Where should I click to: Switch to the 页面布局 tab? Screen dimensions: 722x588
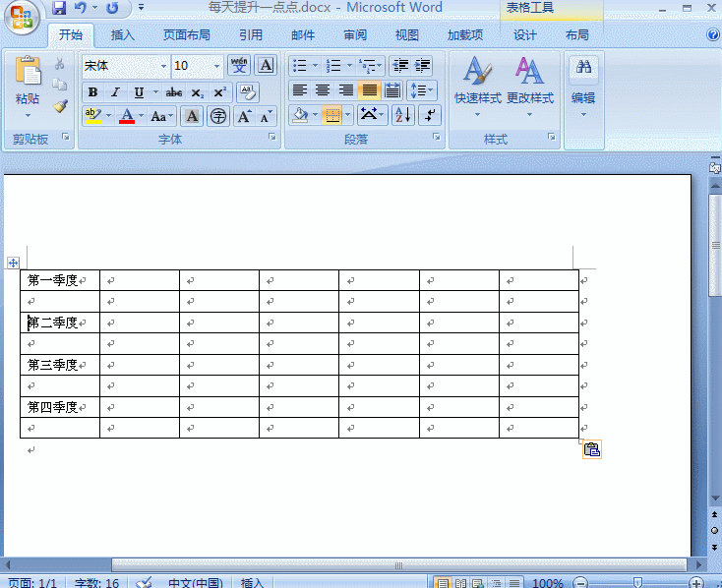[x=187, y=34]
